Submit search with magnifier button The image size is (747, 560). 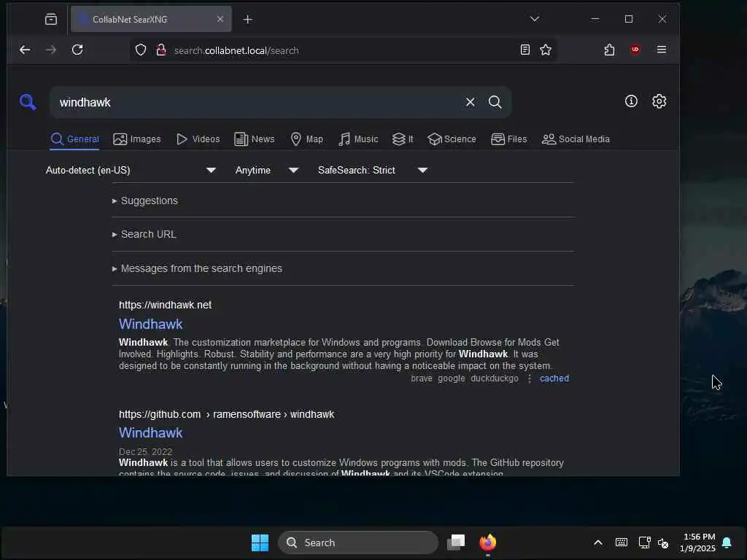495,102
